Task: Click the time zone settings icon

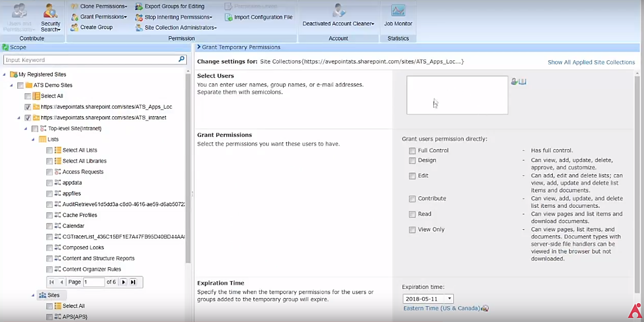Action: click(485, 308)
